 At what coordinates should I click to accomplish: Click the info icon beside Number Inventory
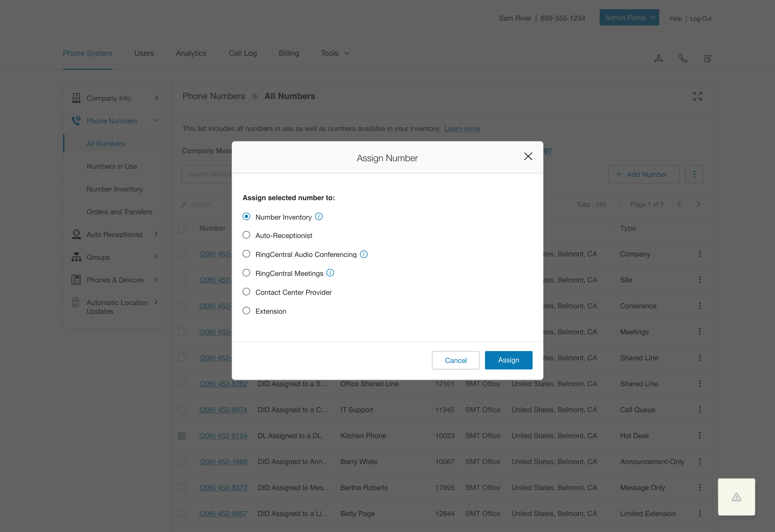tap(319, 217)
